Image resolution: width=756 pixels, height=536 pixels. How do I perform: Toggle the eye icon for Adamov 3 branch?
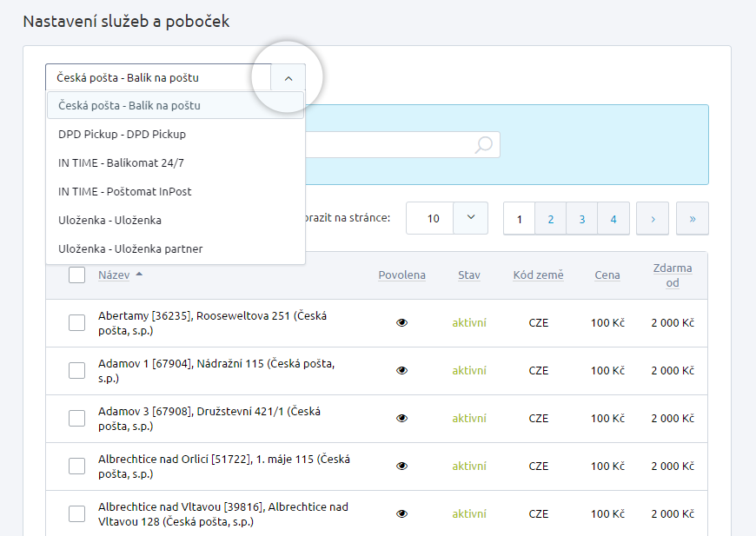(401, 418)
